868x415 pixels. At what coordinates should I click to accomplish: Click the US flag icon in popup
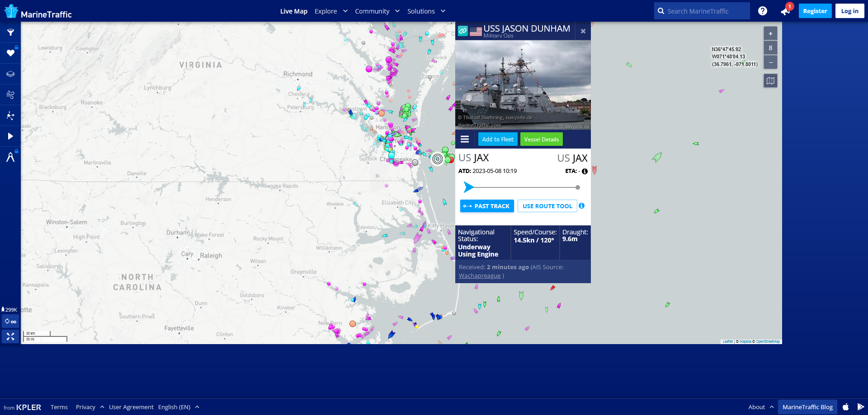click(x=476, y=31)
